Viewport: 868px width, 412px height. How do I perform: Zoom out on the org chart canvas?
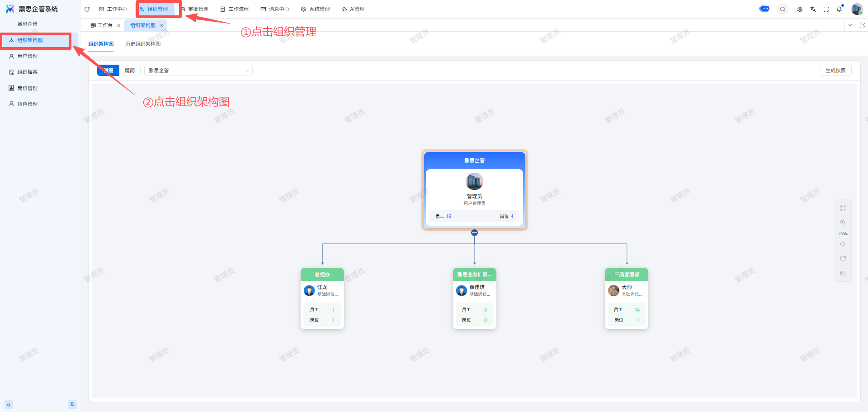pyautogui.click(x=843, y=244)
